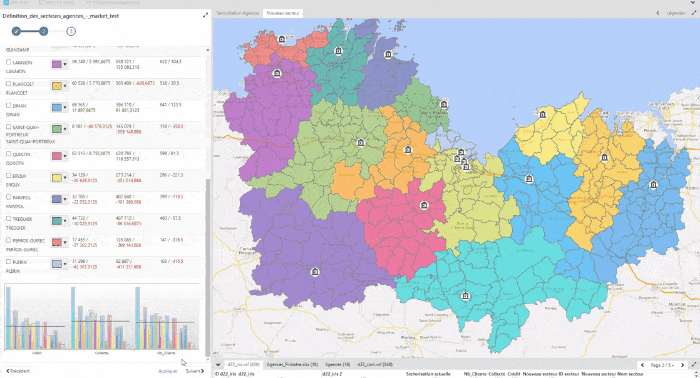The height and width of the screenshot is (378, 700).
Task: Go to previous table page
Action: click(x=642, y=365)
